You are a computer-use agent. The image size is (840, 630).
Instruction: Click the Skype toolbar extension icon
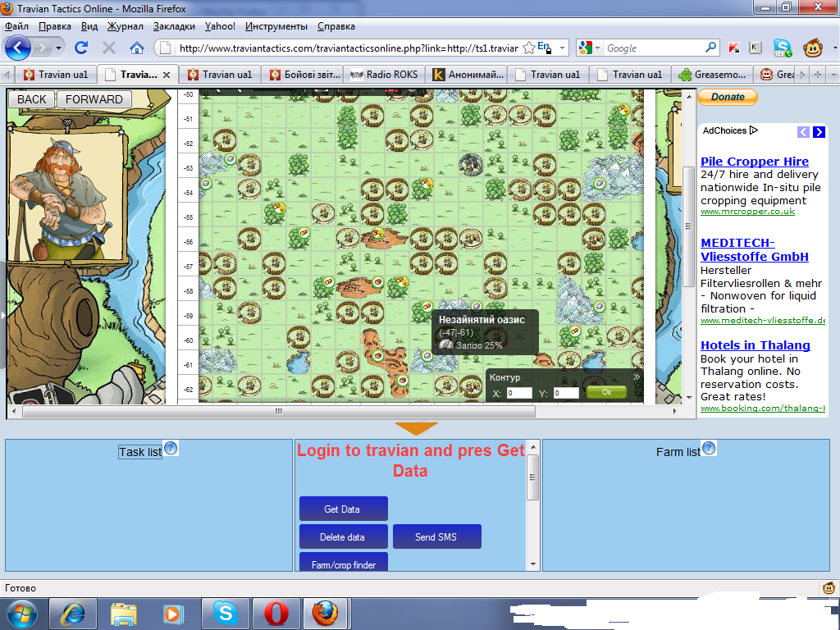[x=782, y=48]
